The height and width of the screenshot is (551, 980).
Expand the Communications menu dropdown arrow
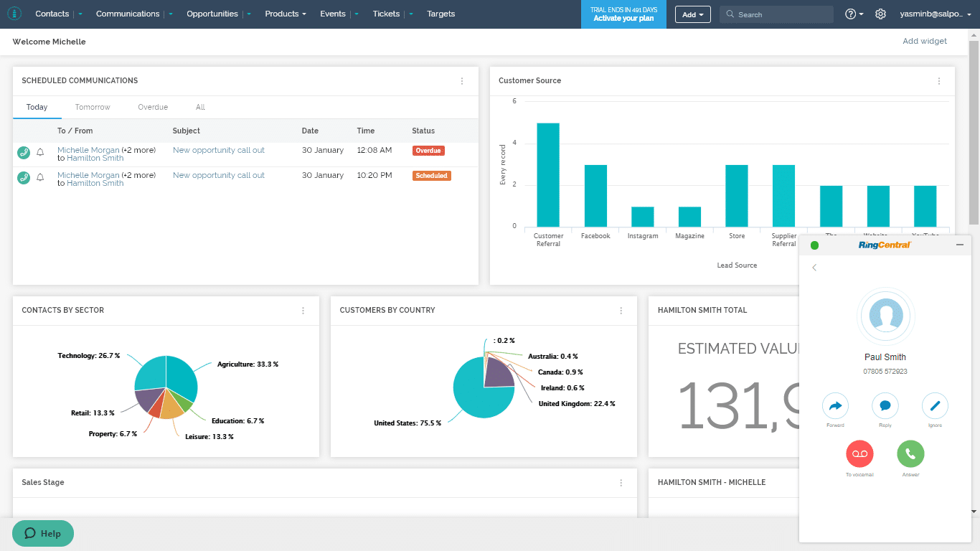pos(170,14)
